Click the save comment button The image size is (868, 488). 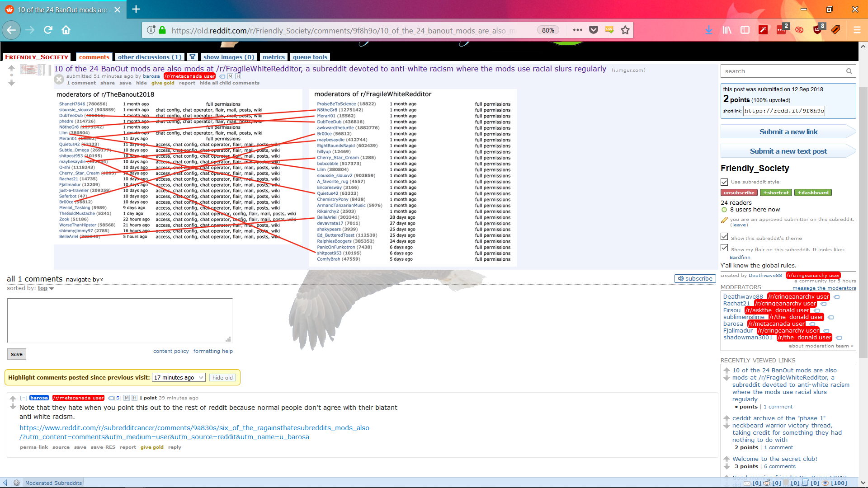pyautogui.click(x=17, y=354)
